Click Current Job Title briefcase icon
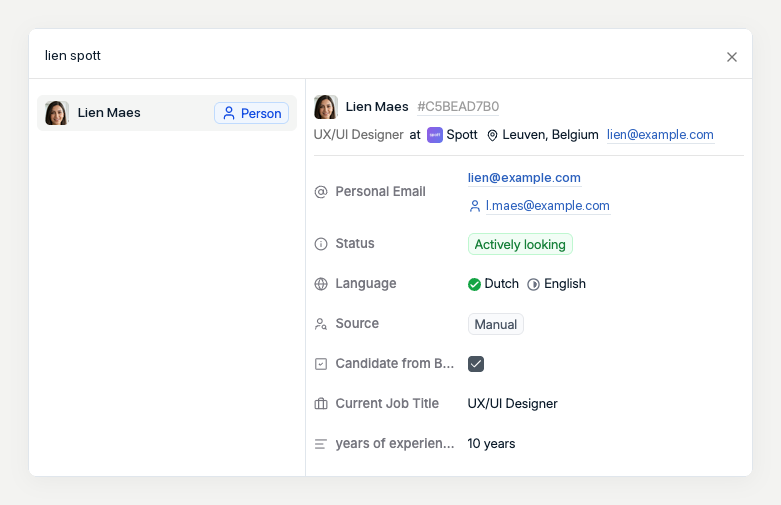 coord(321,404)
